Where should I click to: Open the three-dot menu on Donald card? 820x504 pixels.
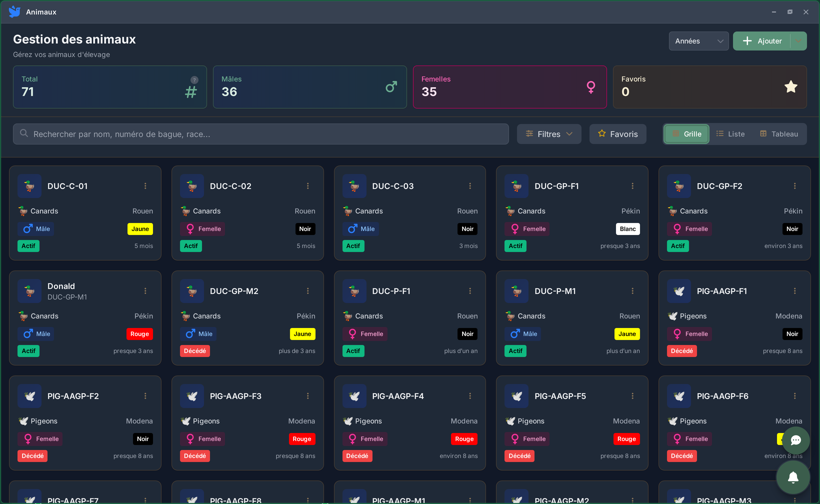tap(145, 291)
